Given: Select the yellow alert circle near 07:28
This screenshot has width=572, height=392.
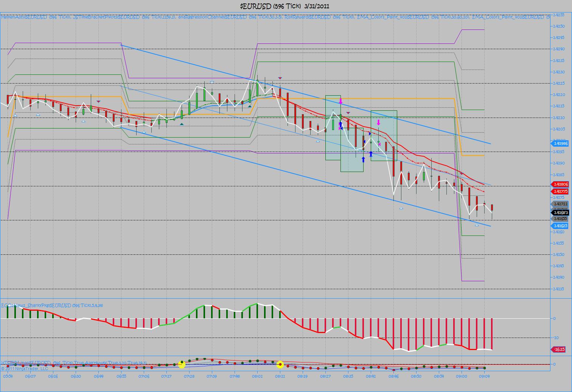Looking at the screenshot, I should point(182,364).
